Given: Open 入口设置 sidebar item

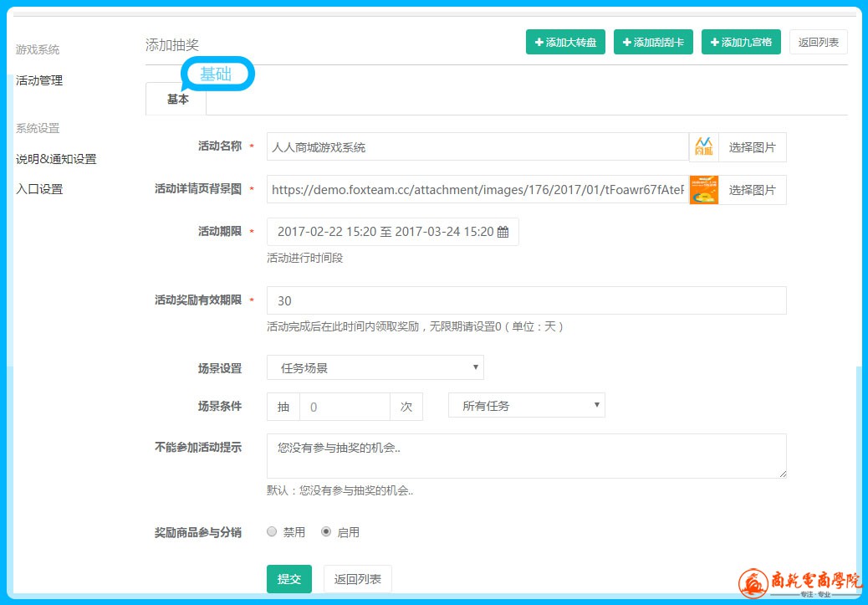Looking at the screenshot, I should [x=39, y=189].
